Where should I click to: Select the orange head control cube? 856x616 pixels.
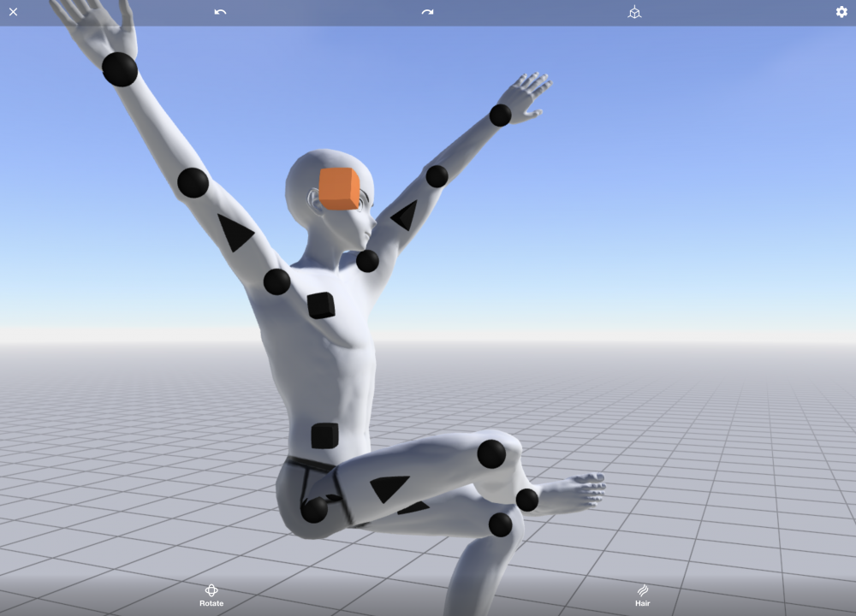[340, 188]
